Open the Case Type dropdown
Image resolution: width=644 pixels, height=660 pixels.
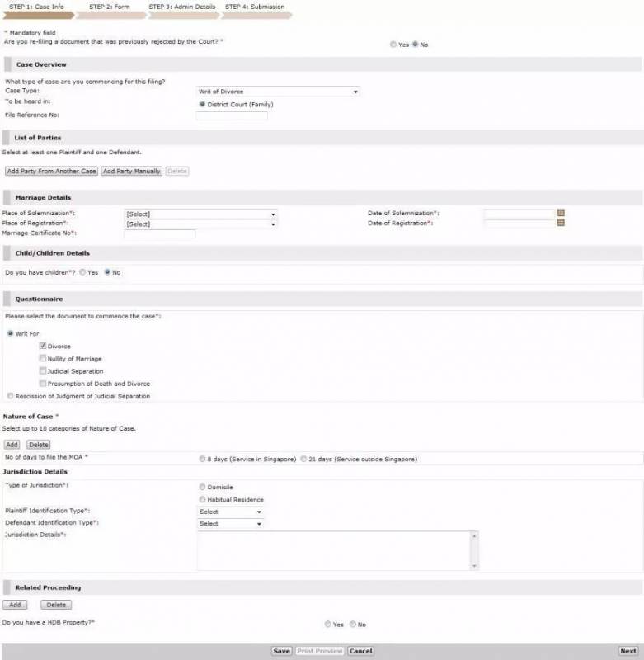click(x=278, y=92)
